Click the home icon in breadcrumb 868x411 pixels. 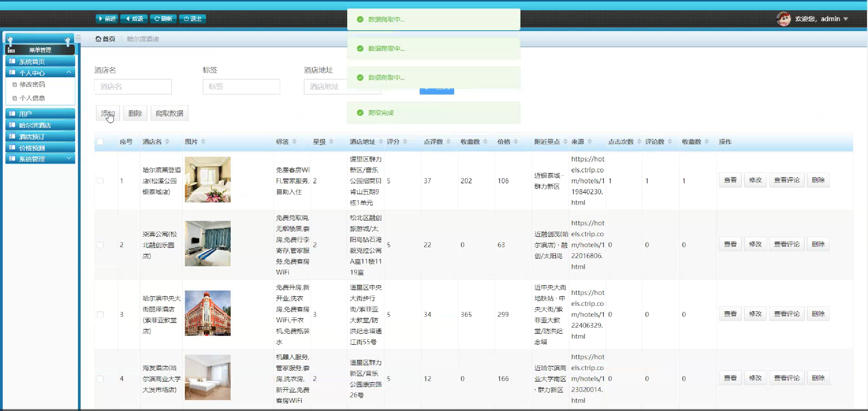click(x=98, y=39)
